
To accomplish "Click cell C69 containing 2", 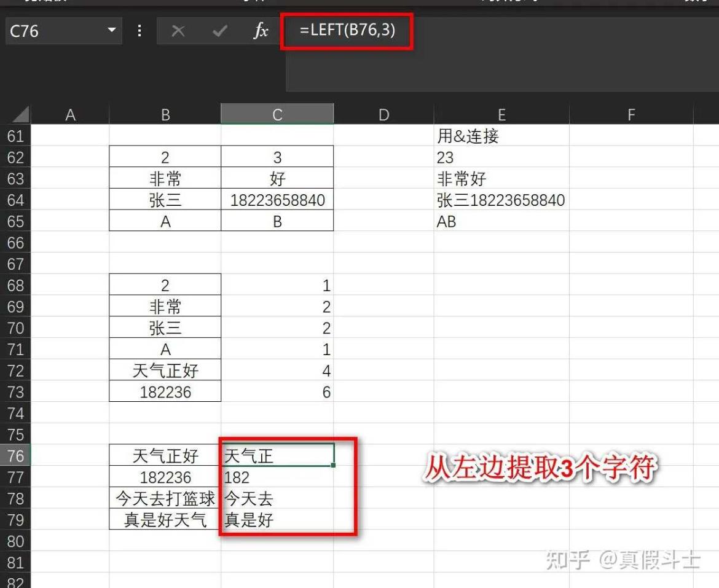I will point(277,306).
